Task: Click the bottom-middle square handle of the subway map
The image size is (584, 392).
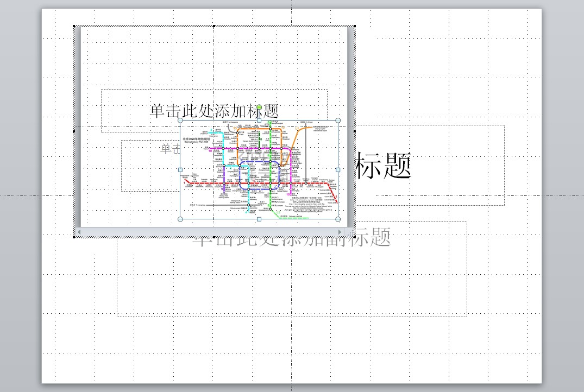Action: pos(259,219)
